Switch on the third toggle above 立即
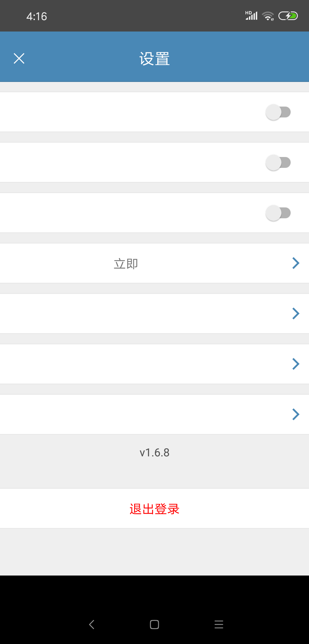The width and height of the screenshot is (309, 644). click(x=278, y=213)
